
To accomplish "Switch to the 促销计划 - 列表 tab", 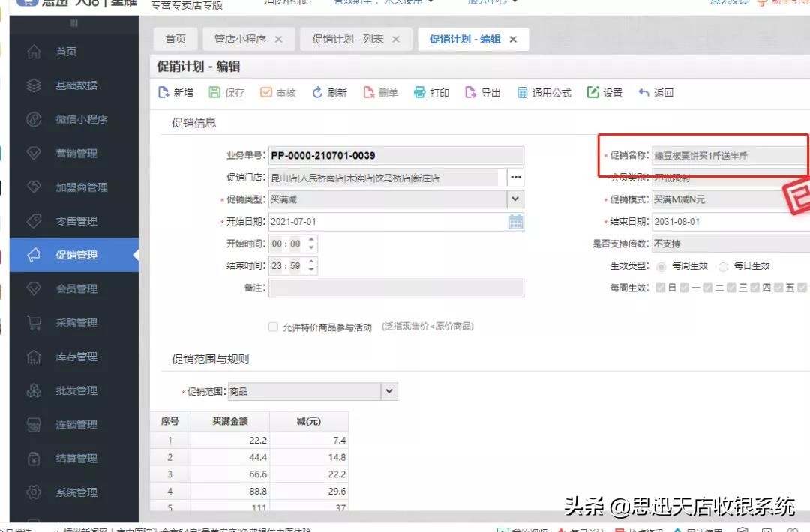I will (x=349, y=39).
